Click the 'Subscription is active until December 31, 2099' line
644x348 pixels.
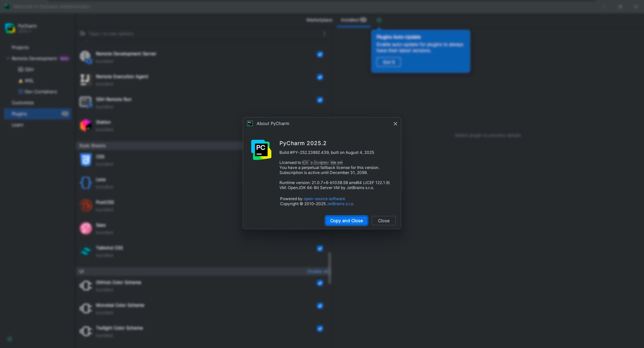323,173
